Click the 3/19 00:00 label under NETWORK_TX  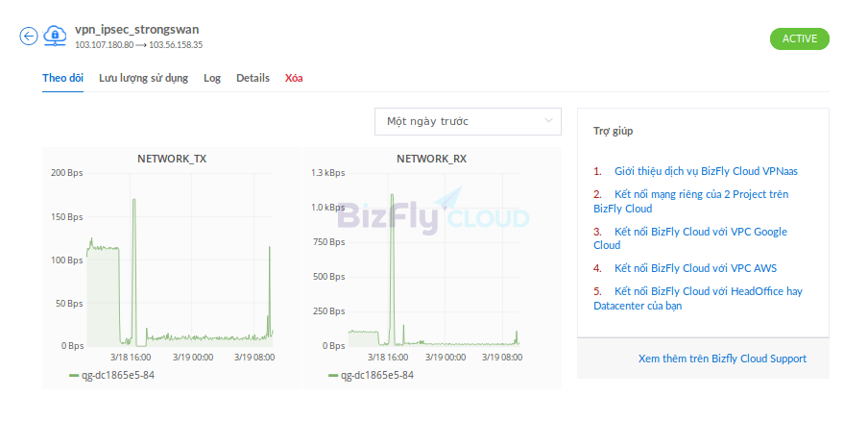point(193,358)
